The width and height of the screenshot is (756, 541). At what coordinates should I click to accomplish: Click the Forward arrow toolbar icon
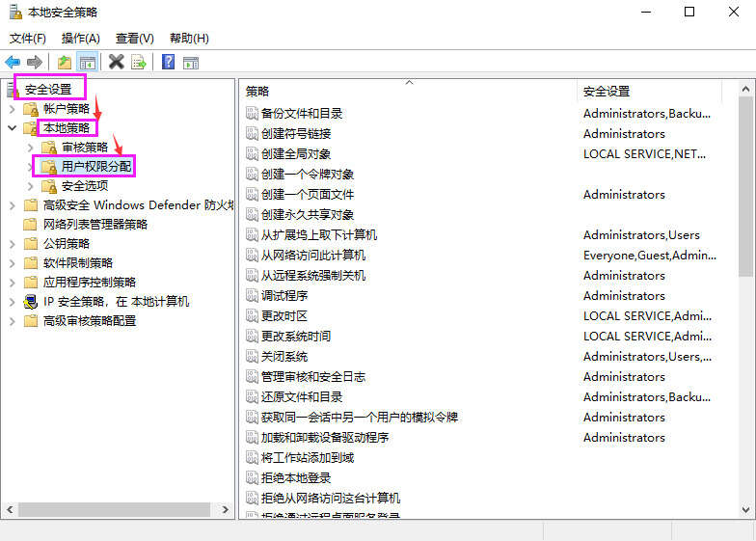tap(35, 62)
